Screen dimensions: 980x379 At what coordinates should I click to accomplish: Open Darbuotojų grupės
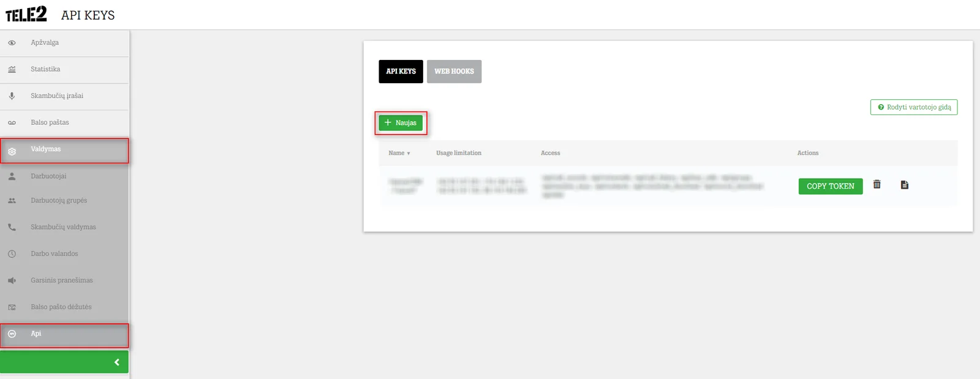(x=64, y=201)
